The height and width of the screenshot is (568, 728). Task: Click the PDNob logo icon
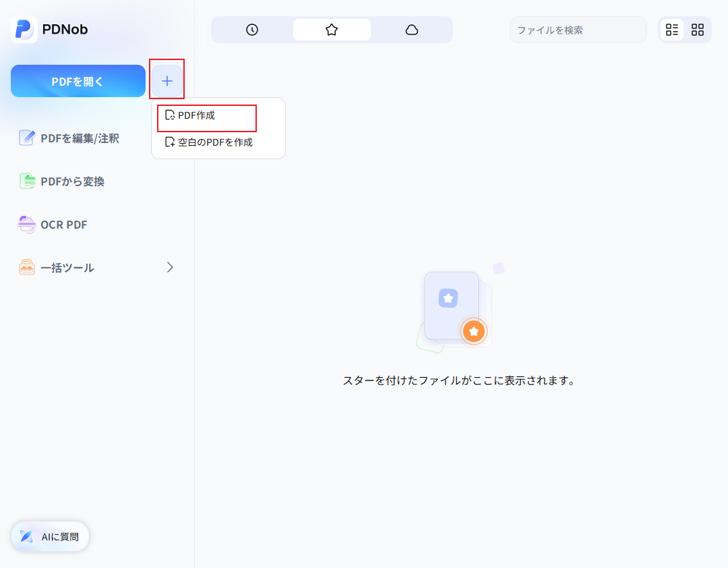point(24,29)
